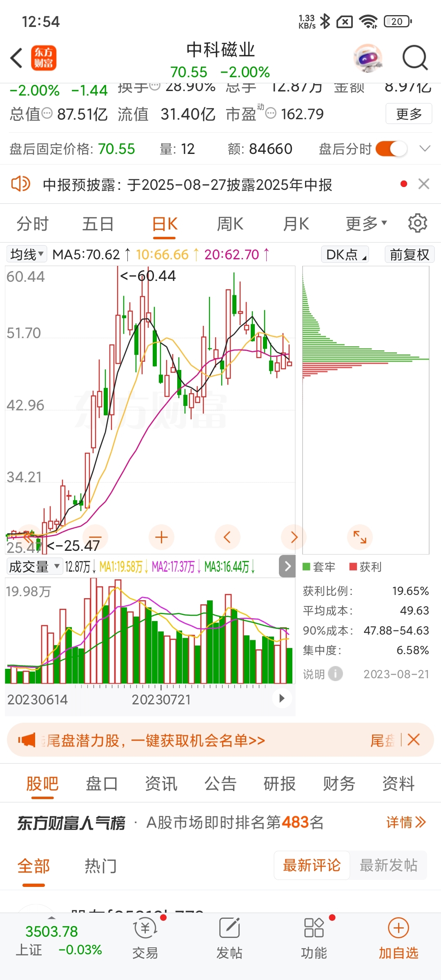The image size is (441, 980).
Task: Switch to 分时 chart tab
Action: coord(33,224)
